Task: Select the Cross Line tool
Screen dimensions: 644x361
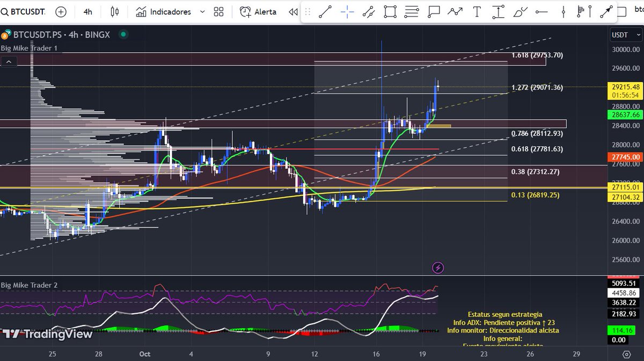Action: point(347,11)
